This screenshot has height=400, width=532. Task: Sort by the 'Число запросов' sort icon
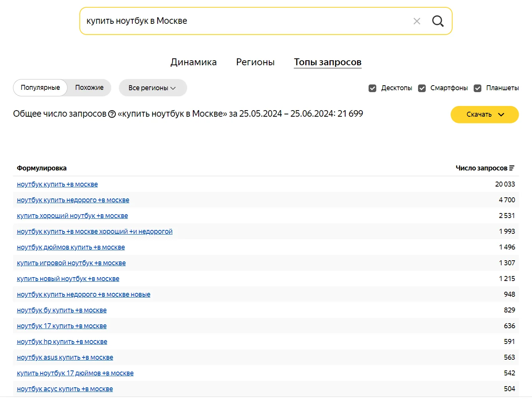pyautogui.click(x=512, y=168)
